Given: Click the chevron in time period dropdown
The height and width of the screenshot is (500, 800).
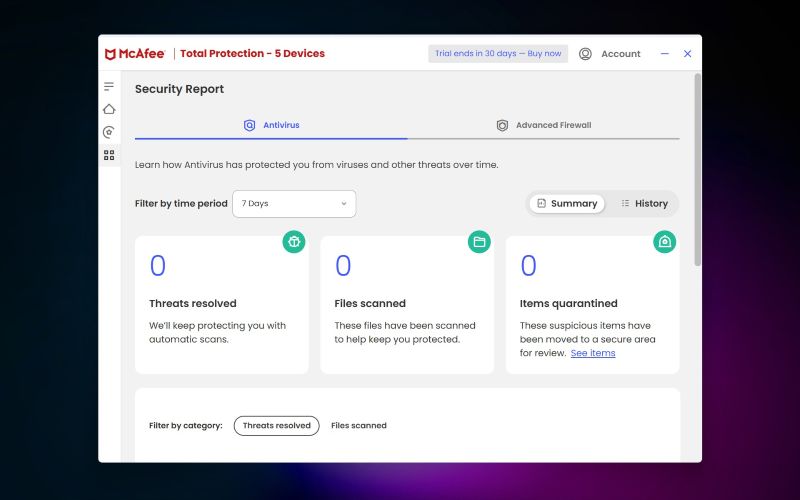Looking at the screenshot, I should (344, 204).
